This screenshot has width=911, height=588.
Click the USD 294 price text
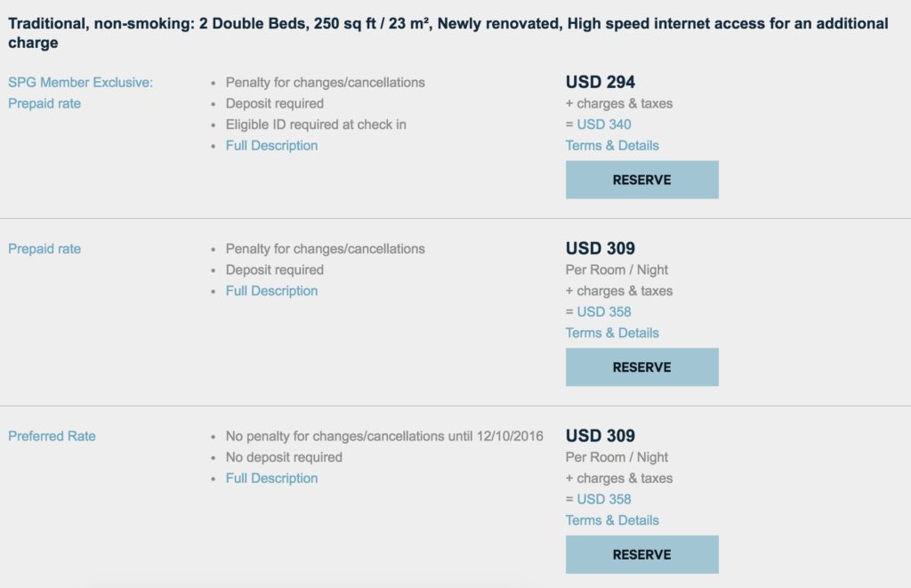[601, 83]
